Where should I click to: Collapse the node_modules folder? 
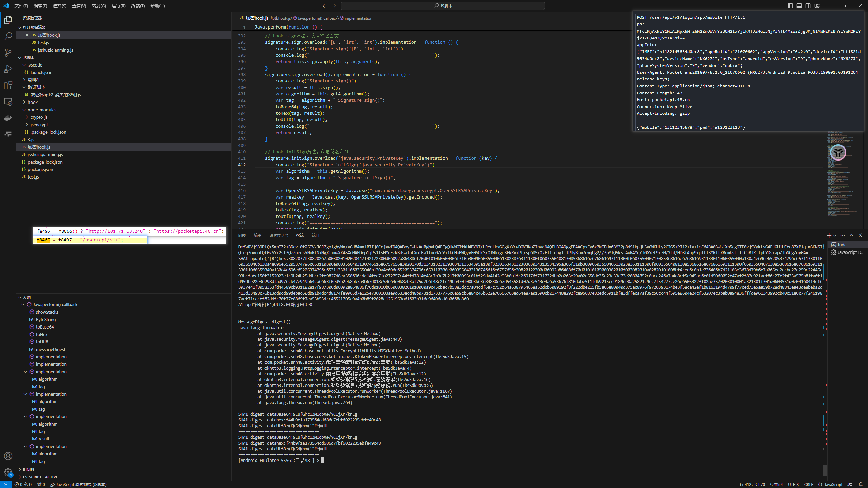point(42,110)
